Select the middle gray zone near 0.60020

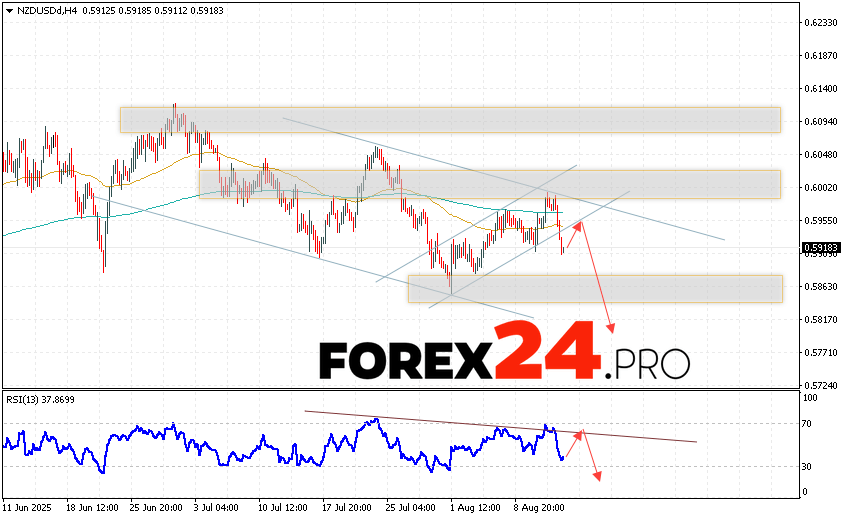click(x=488, y=184)
